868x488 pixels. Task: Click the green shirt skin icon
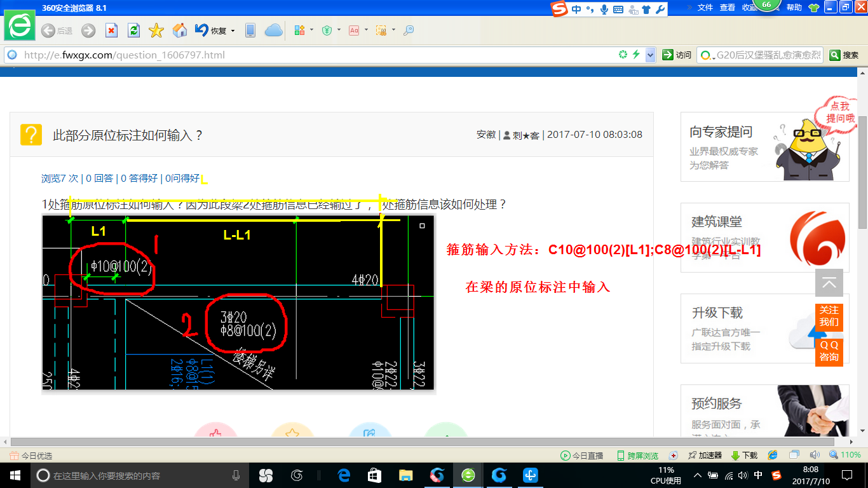tap(814, 8)
